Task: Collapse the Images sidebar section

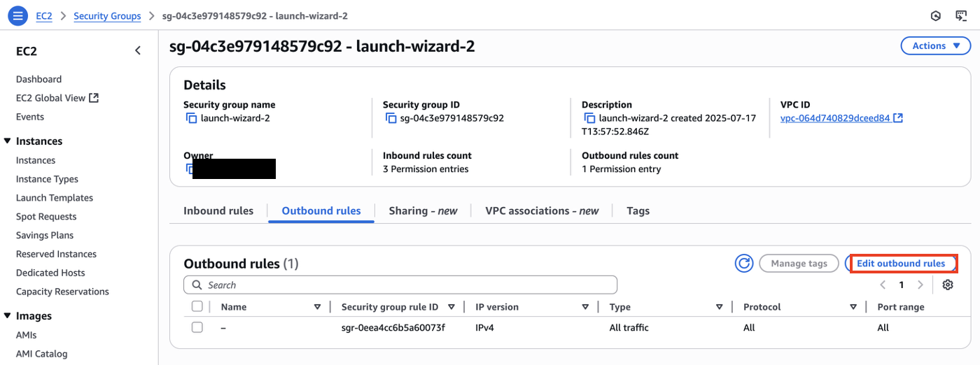Action: point(7,316)
